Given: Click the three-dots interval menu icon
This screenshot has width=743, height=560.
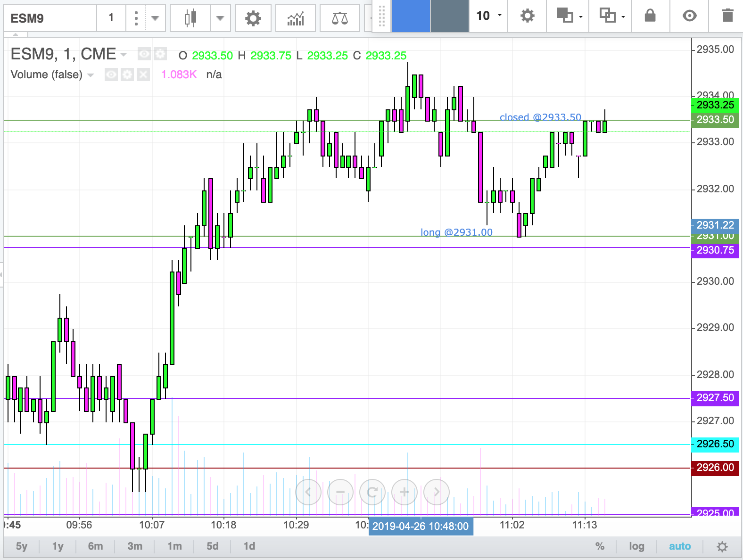Looking at the screenshot, I should [x=136, y=18].
